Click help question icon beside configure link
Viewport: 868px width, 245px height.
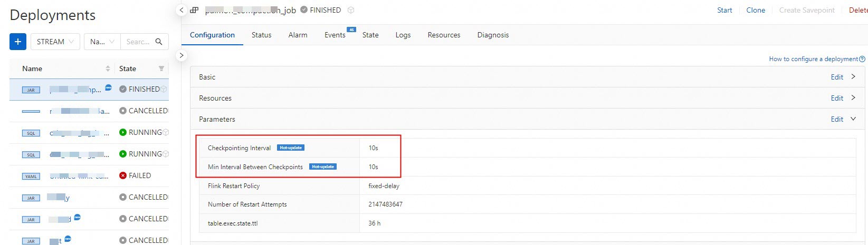tap(862, 59)
